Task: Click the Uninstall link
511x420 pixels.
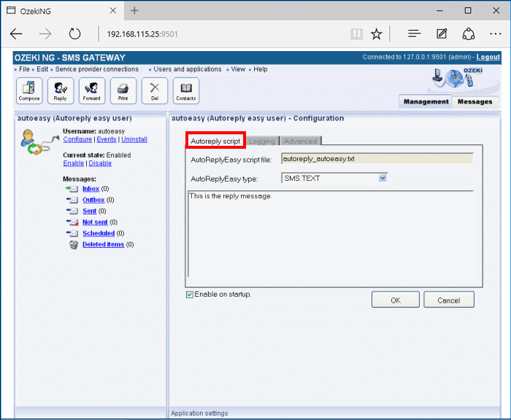Action: point(134,139)
